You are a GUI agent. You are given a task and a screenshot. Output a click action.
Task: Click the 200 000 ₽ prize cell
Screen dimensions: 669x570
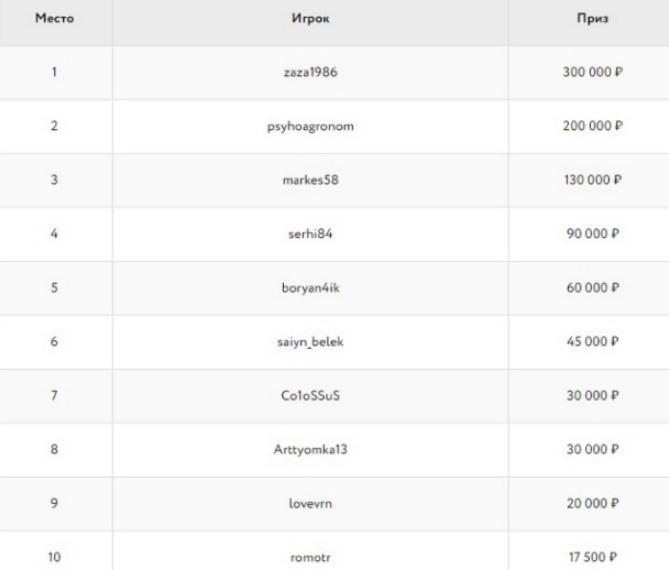593,126
